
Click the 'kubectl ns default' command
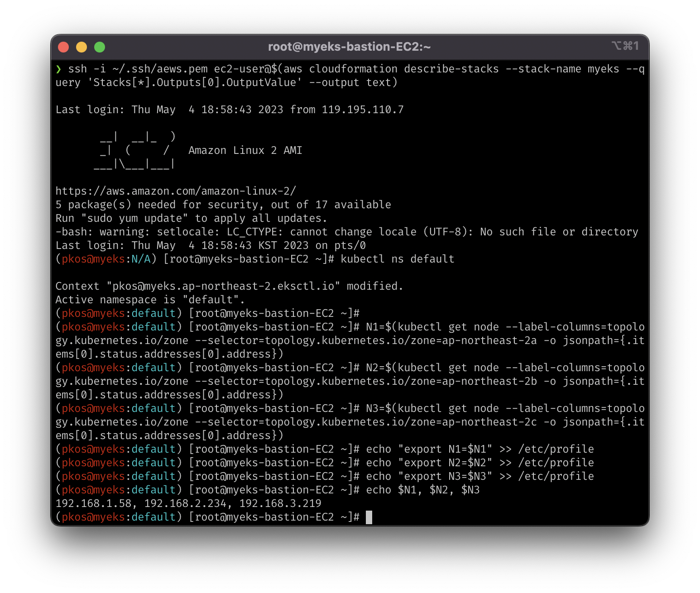(398, 259)
